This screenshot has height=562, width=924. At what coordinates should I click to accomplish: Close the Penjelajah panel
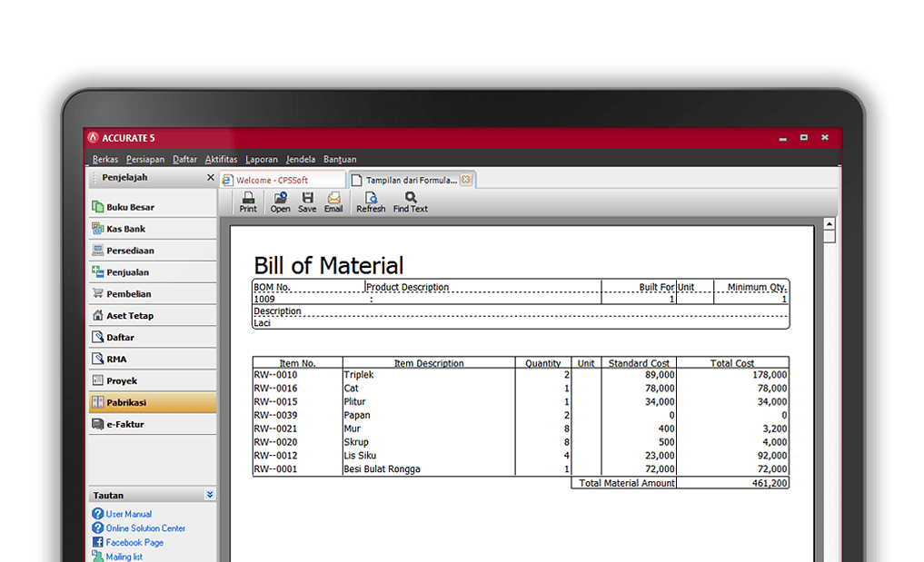point(211,177)
